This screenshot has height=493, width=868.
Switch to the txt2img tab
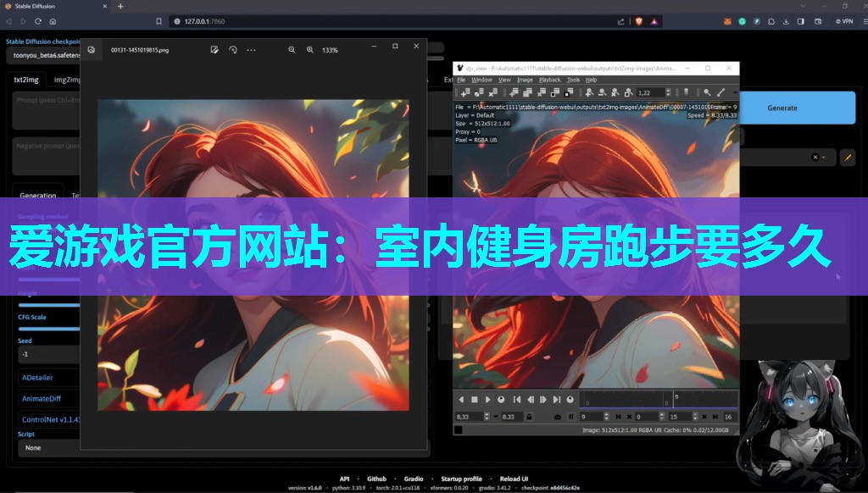click(26, 80)
